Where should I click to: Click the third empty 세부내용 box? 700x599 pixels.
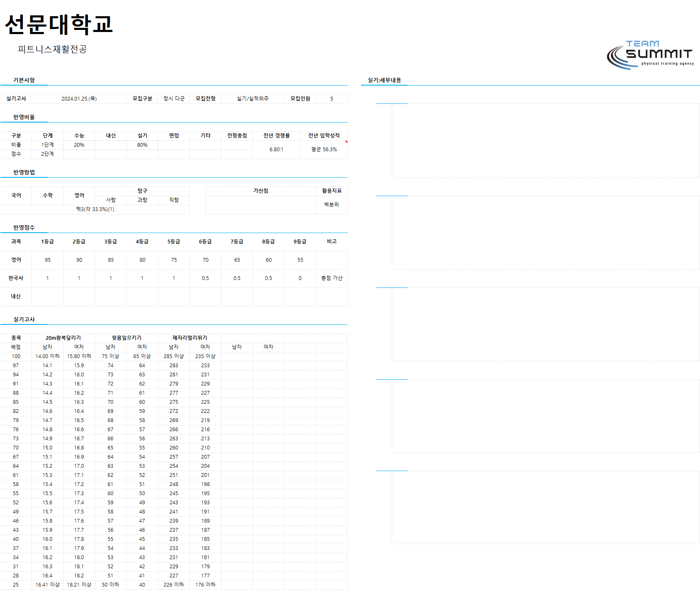click(545, 324)
